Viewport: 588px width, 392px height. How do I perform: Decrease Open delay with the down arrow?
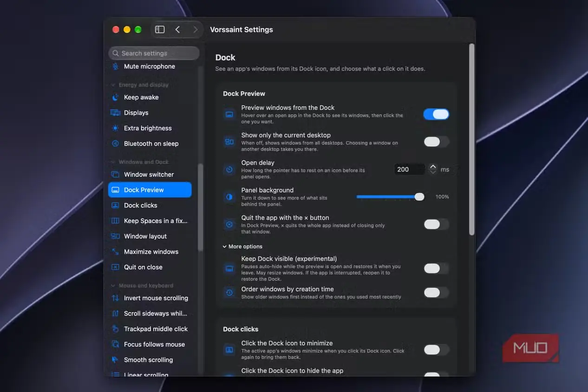coord(433,172)
